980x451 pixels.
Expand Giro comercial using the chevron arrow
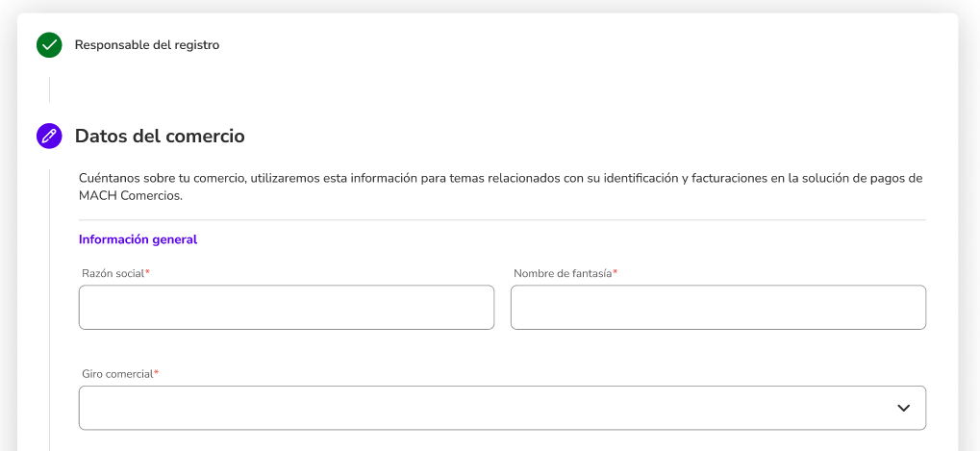[903, 408]
